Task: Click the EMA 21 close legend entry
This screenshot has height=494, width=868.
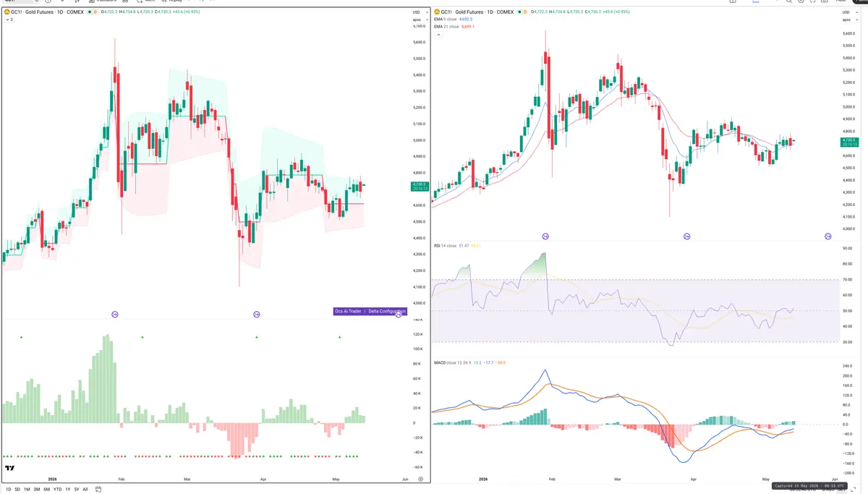Action: click(x=446, y=27)
